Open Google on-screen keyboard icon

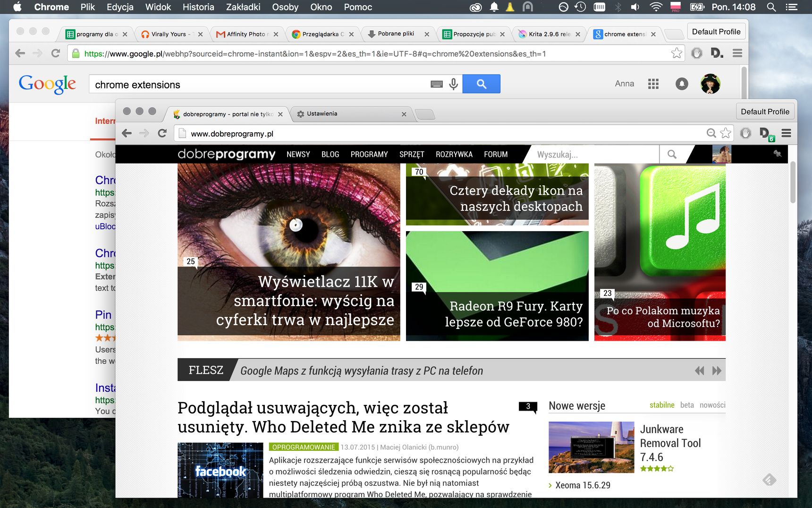click(437, 84)
